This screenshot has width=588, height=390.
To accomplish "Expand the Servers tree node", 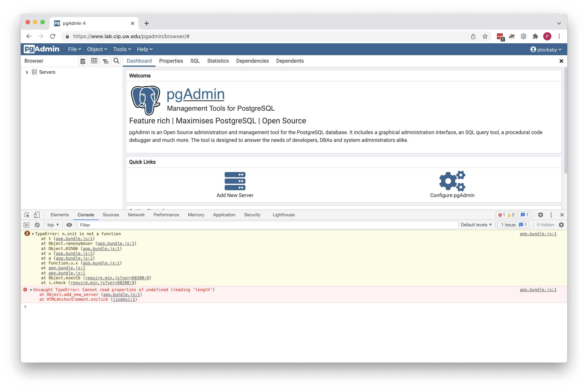I will (27, 72).
